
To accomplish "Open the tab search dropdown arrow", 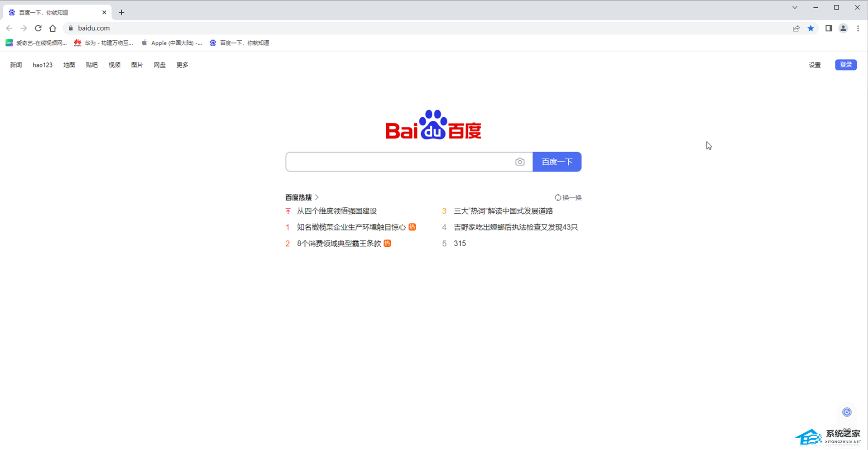I will click(x=795, y=8).
